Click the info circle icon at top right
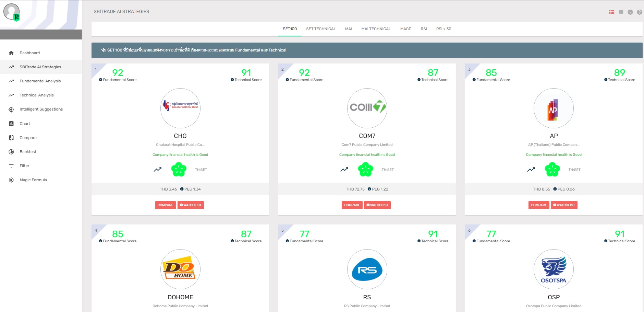The image size is (644, 312). pos(630,12)
